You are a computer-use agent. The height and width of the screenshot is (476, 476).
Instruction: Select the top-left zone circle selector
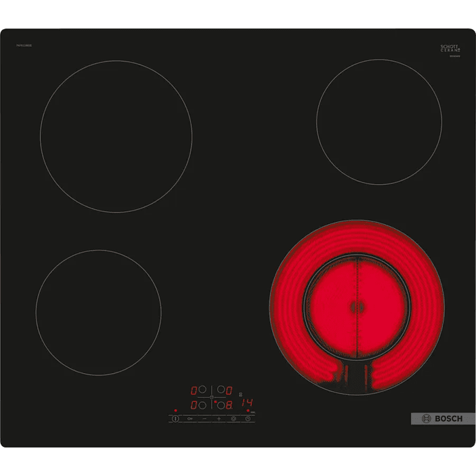coord(202,391)
